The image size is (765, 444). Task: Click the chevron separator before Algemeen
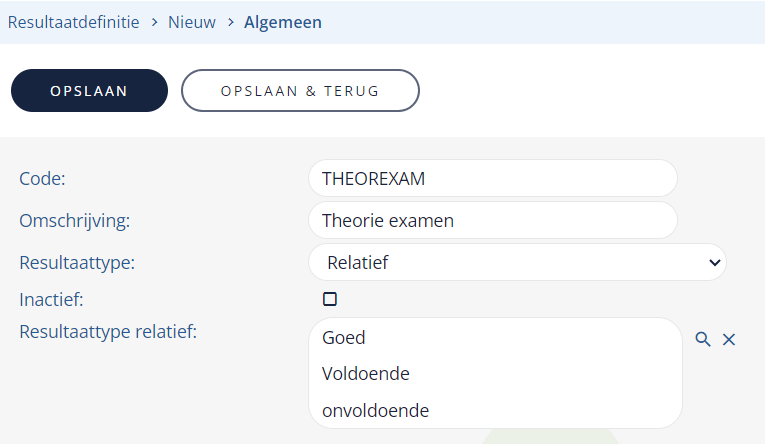click(231, 22)
